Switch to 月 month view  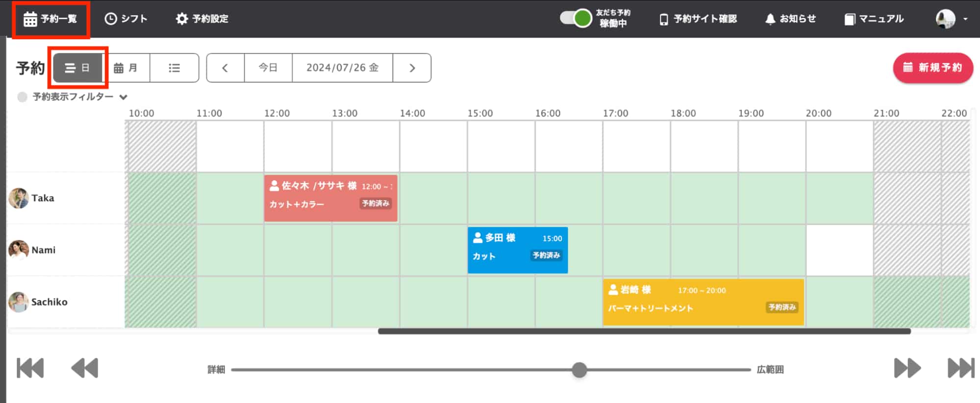point(126,68)
